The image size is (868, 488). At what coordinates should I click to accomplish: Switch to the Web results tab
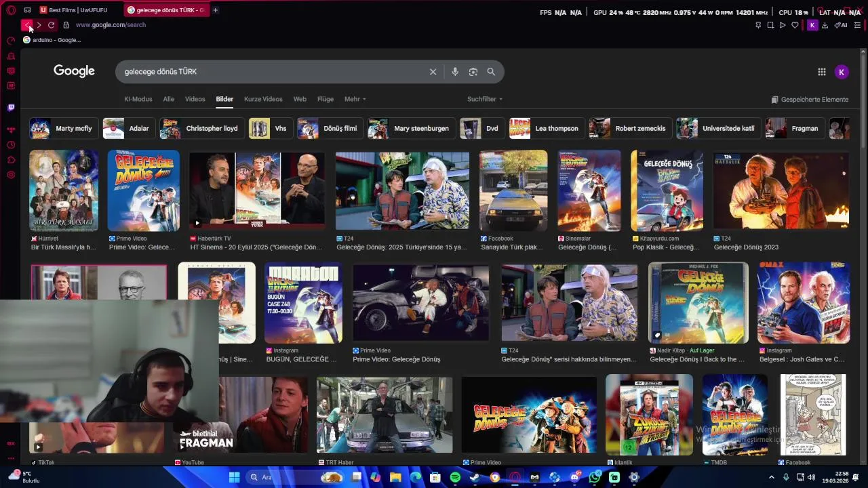tap(300, 99)
